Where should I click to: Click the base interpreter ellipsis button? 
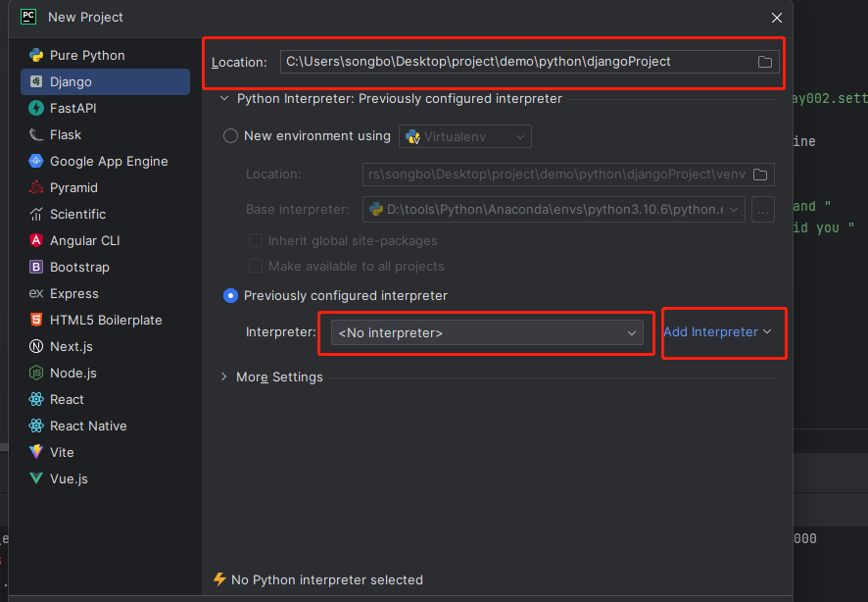(x=763, y=210)
